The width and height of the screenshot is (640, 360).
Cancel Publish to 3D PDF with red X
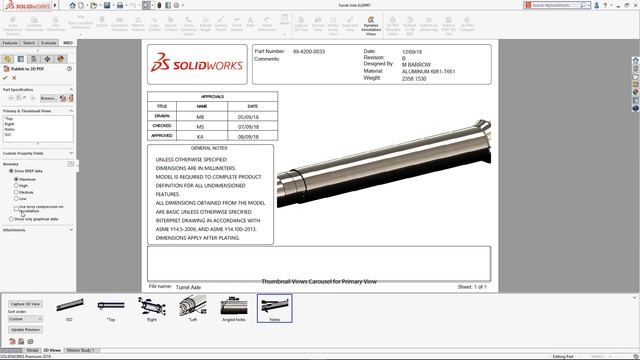point(14,78)
